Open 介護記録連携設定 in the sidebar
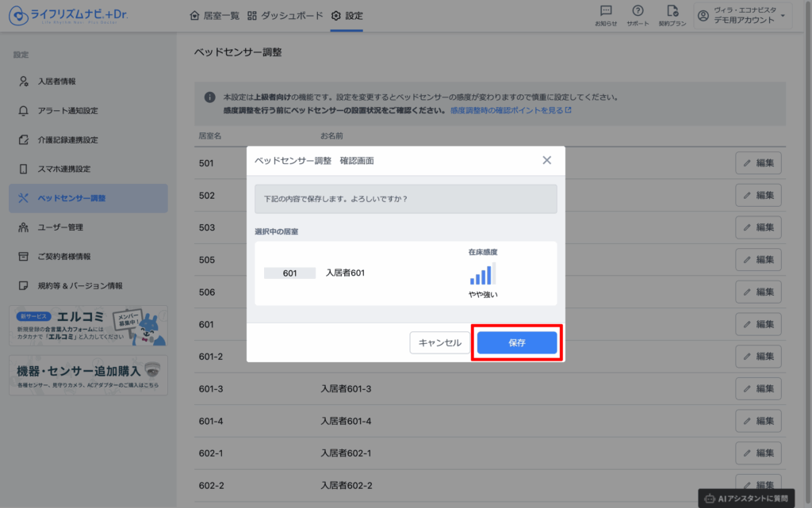 (67, 140)
